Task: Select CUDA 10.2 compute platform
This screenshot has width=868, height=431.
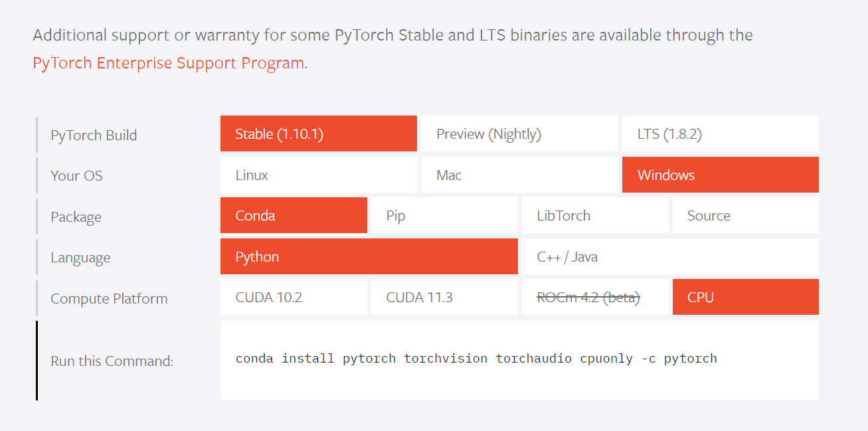Action: coord(293,297)
